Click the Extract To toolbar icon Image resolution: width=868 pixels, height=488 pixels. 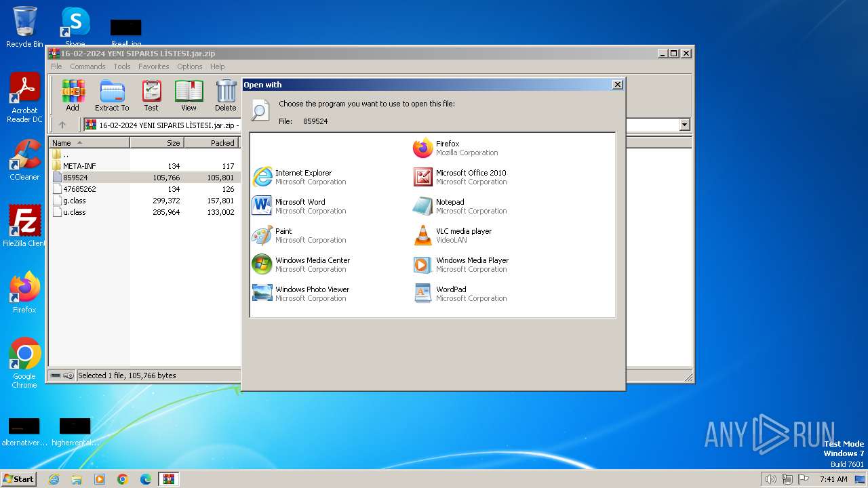112,95
